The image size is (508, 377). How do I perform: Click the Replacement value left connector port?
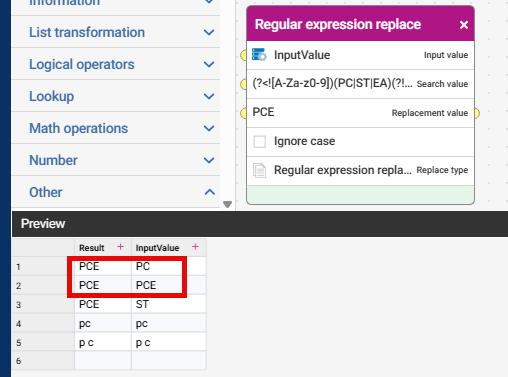click(x=244, y=113)
